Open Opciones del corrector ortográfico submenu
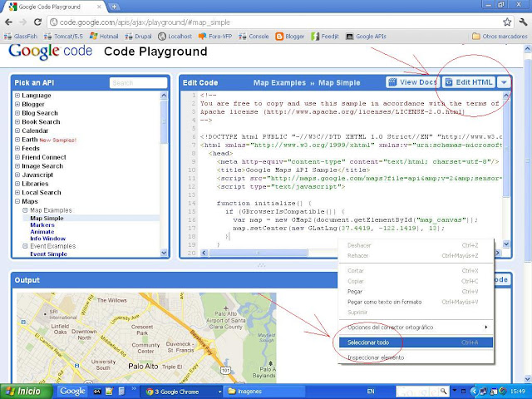 [x=416, y=328]
